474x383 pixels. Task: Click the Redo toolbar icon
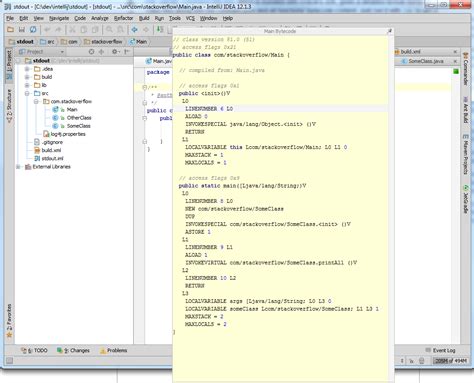coord(58,30)
